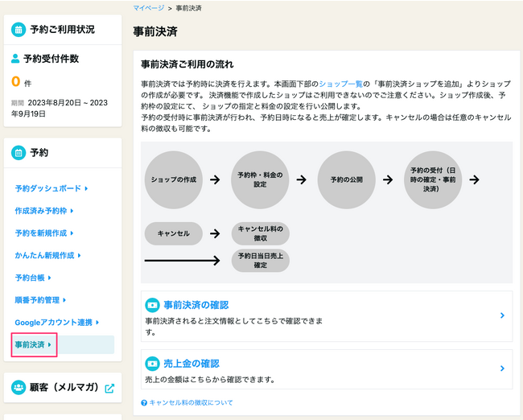Click the 予約ご利用状況 heading text
The width and height of the screenshot is (523, 420).
63,29
